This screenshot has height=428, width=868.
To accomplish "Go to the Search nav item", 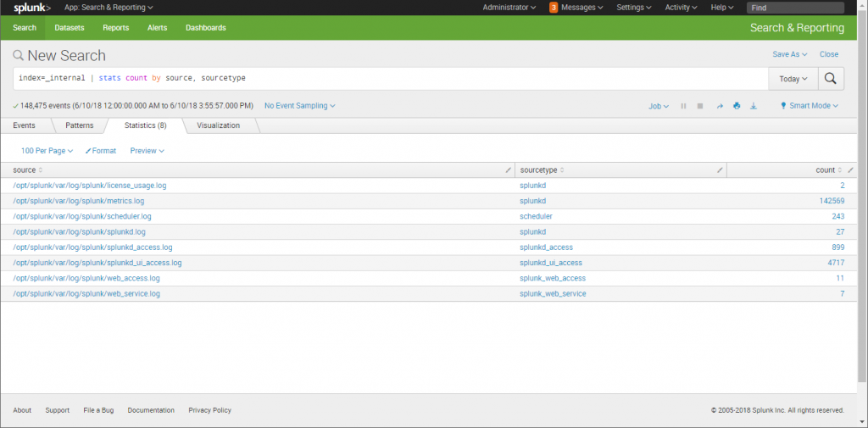I will (25, 28).
